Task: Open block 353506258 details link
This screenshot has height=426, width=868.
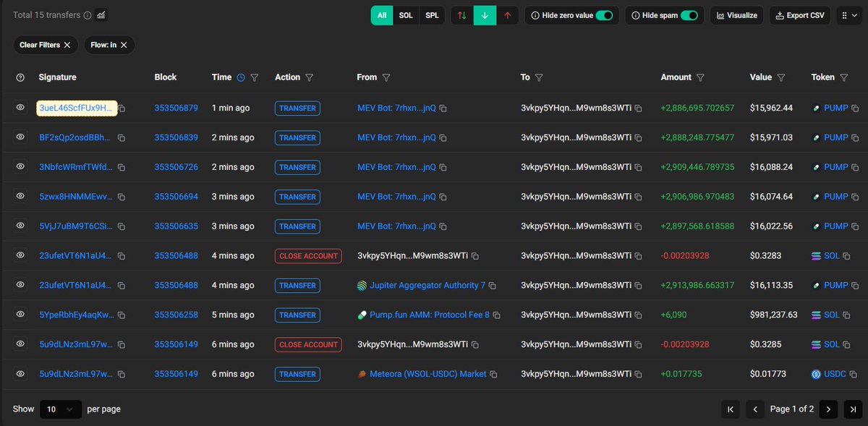Action: (176, 315)
